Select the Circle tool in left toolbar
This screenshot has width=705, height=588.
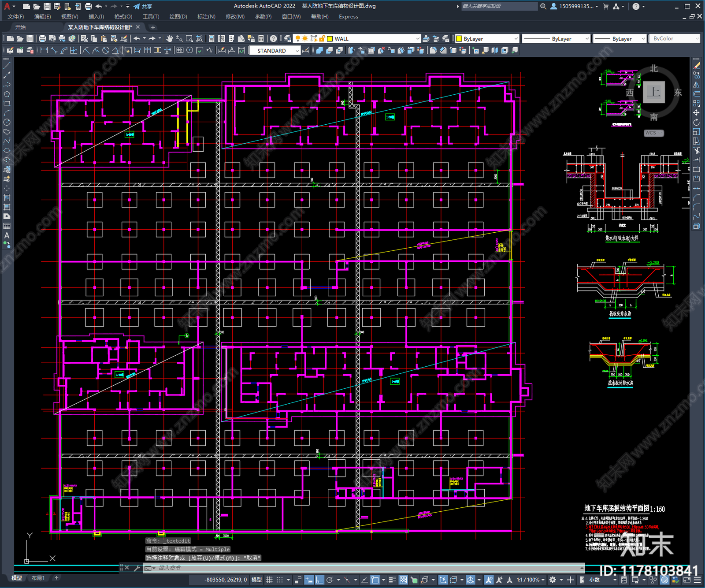(7, 122)
